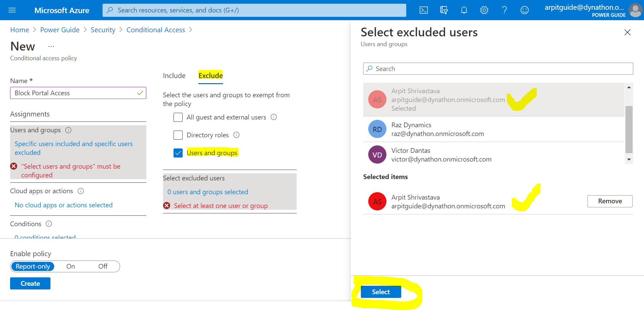The height and width of the screenshot is (310, 644).
Task: Open portal settings gear
Action: [x=484, y=10]
